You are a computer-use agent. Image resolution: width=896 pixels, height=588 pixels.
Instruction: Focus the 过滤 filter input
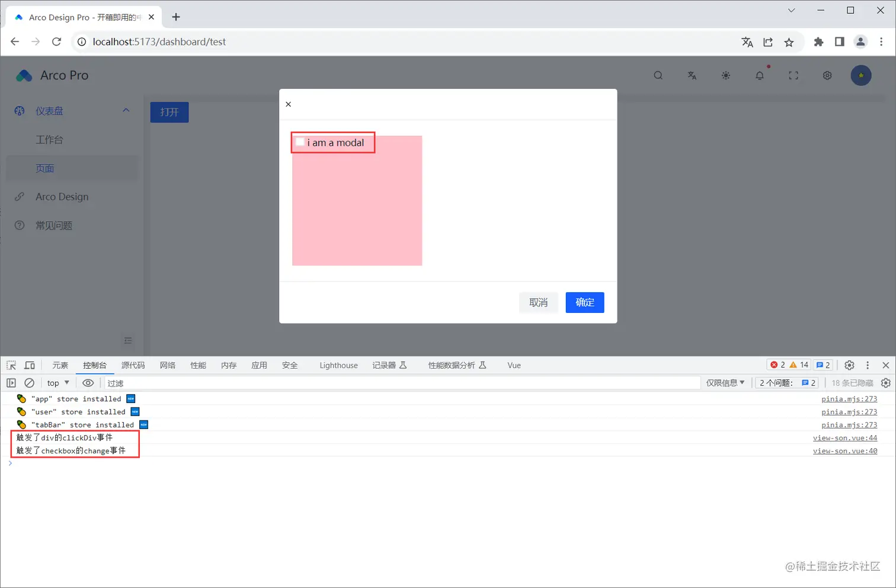tap(403, 383)
